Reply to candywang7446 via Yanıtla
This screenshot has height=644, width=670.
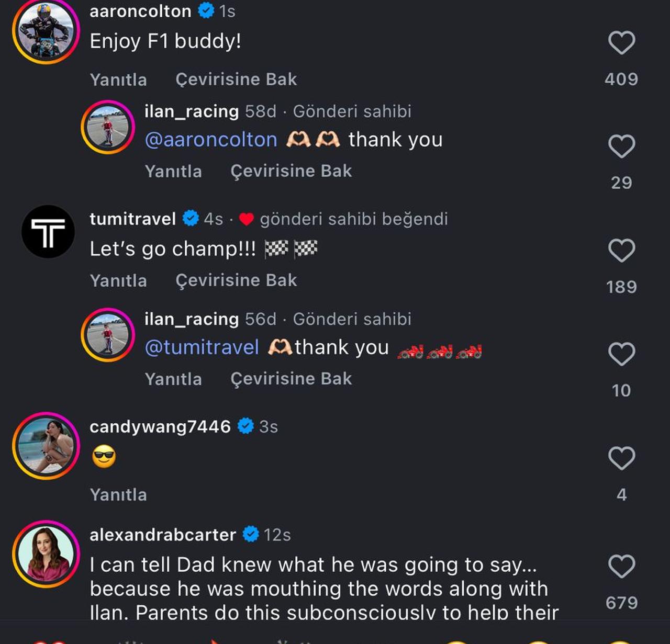118,494
